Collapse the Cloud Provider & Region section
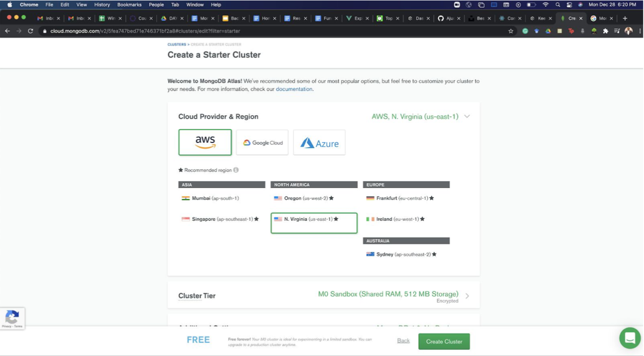 pos(467,116)
